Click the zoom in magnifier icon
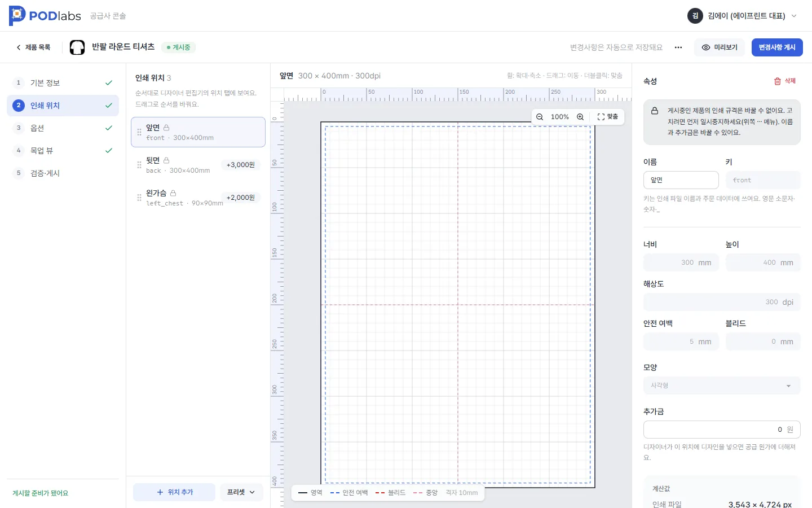This screenshot has height=508, width=812. pos(580,117)
